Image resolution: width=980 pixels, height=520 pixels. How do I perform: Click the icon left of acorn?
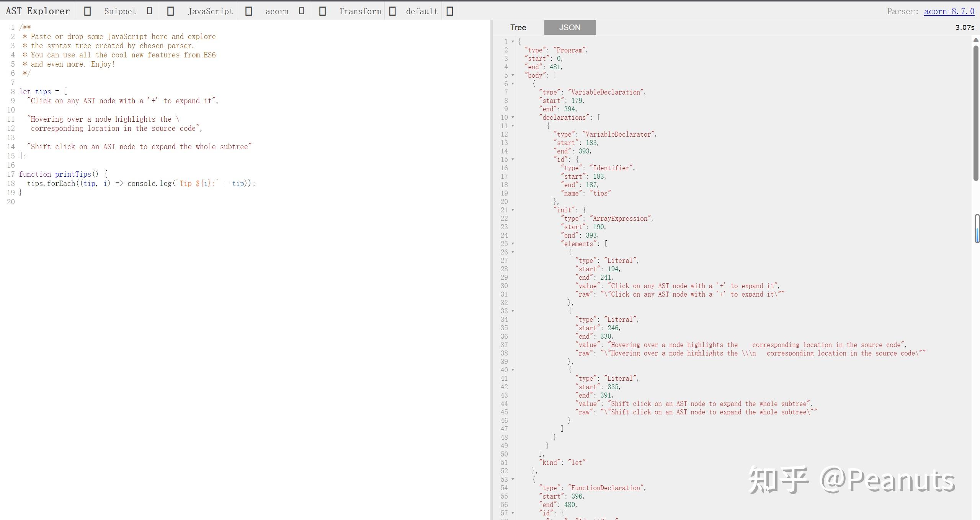pos(249,11)
